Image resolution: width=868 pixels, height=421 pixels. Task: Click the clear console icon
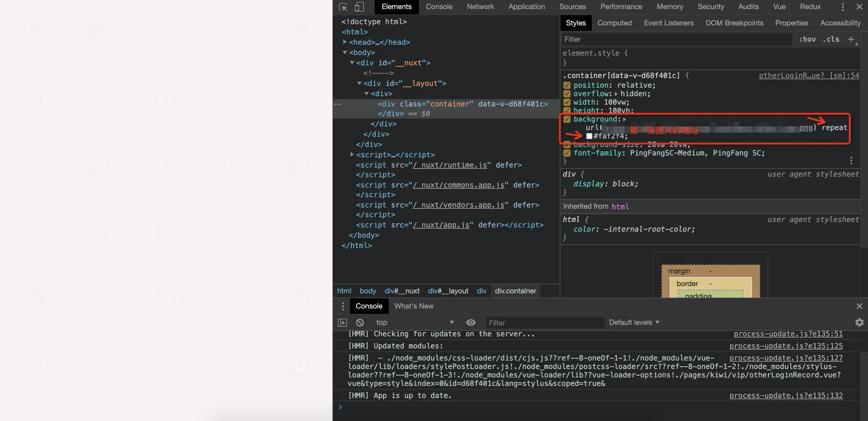(x=360, y=323)
